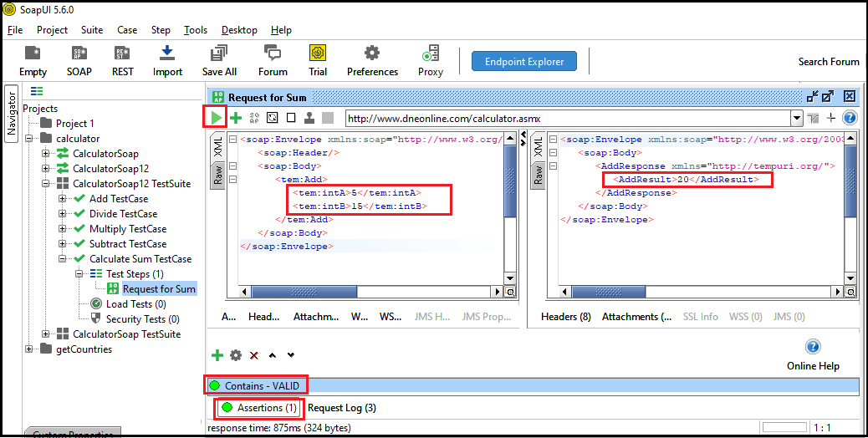Add an assertion with lower green plus
This screenshot has width=868, height=438.
(x=217, y=355)
